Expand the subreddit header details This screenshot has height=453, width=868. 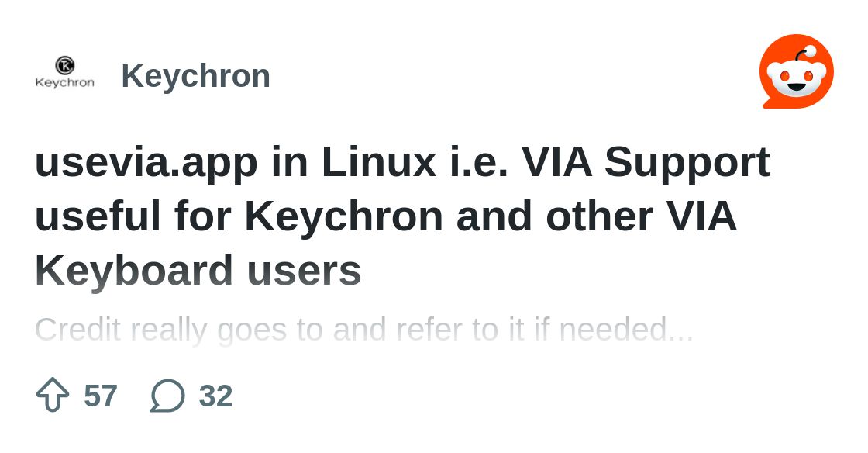196,74
